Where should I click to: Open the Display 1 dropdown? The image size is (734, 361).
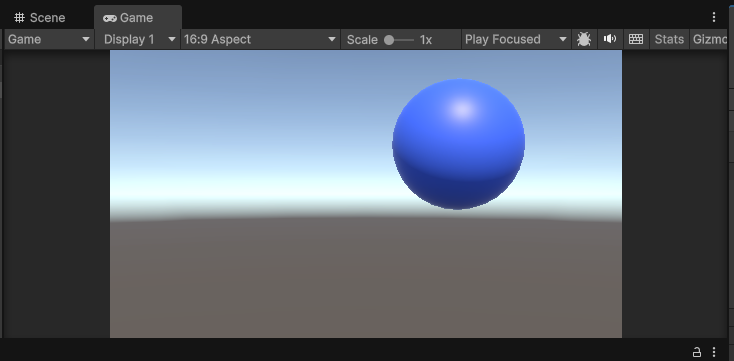139,39
